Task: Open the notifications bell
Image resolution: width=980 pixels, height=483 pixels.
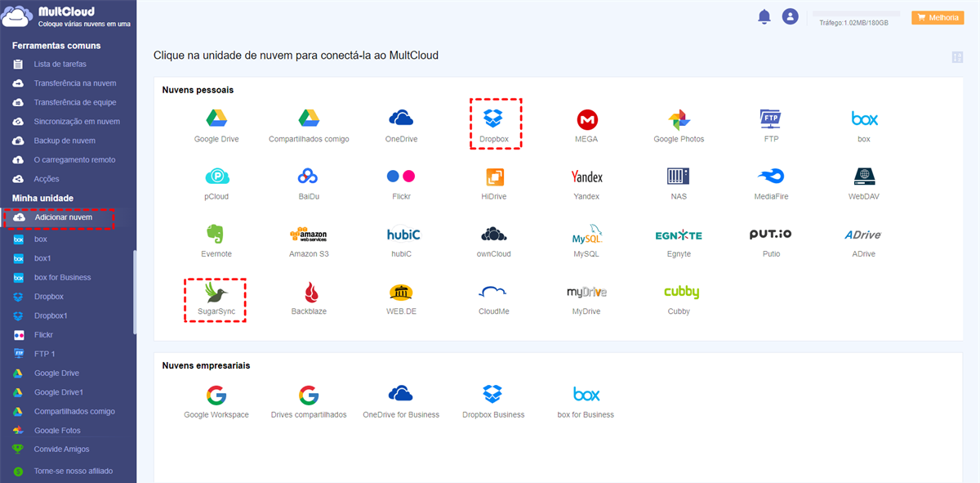Action: tap(764, 16)
